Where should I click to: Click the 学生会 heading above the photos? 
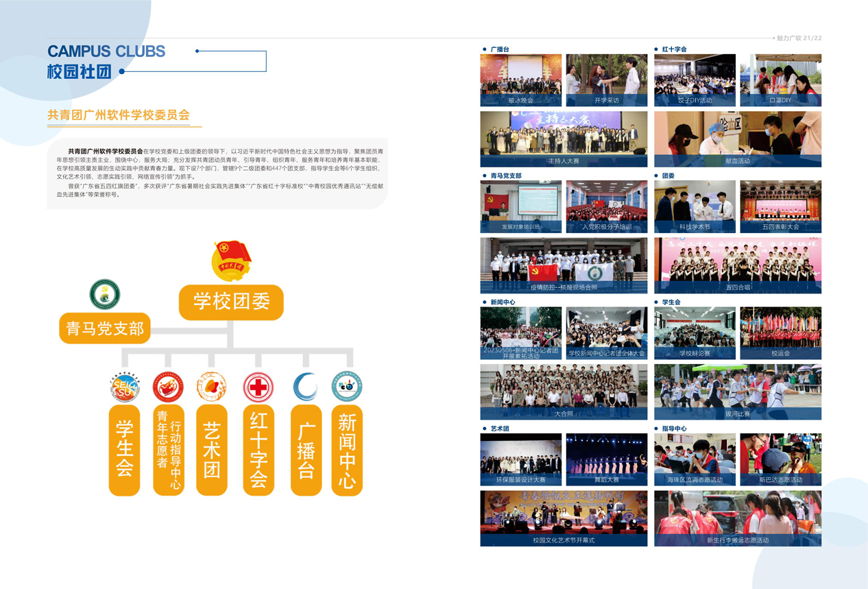671,302
